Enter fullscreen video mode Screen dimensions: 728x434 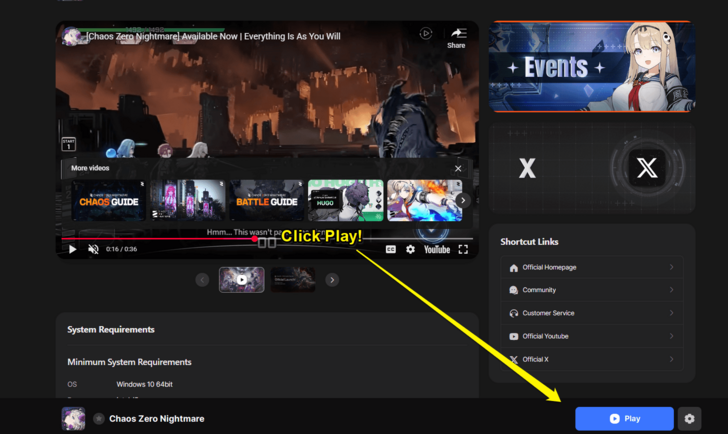[463, 249]
